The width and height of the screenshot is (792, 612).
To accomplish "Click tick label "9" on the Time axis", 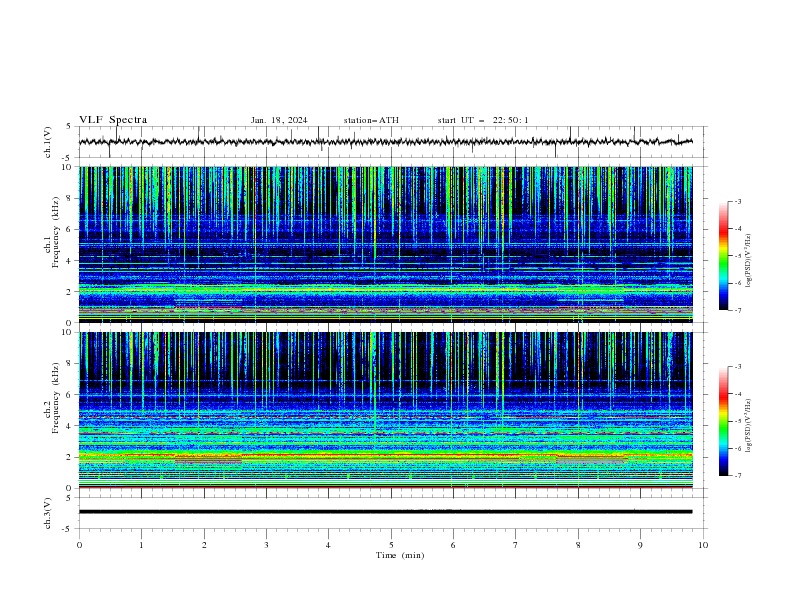I will pyautogui.click(x=640, y=545).
